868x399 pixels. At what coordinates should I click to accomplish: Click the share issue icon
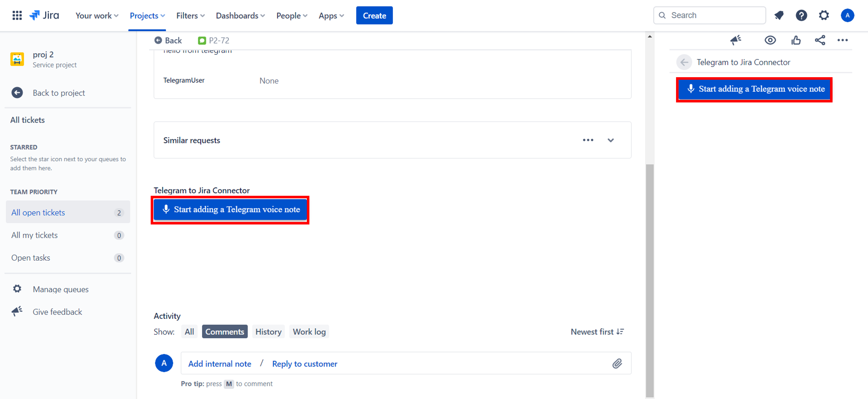coord(820,40)
